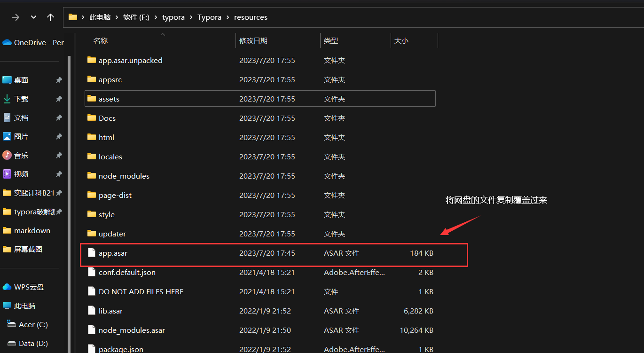Screen dimensions: 644x353
Task: Go forward with the right arrow button
Action: pos(16,17)
